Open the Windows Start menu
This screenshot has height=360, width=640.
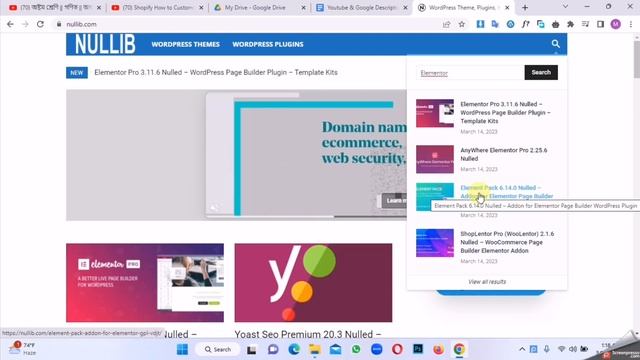(x=182, y=349)
